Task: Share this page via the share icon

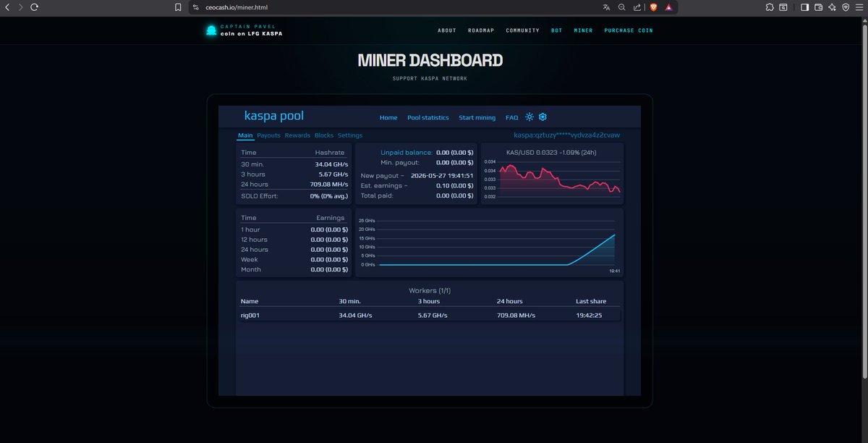Action: click(x=637, y=7)
